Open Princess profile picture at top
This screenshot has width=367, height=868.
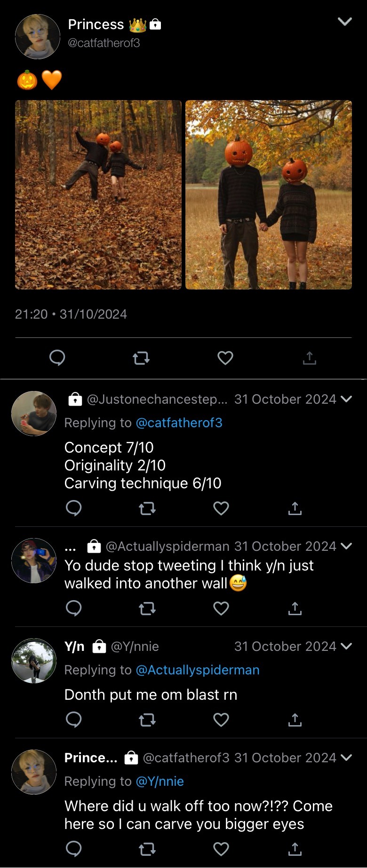click(x=38, y=37)
